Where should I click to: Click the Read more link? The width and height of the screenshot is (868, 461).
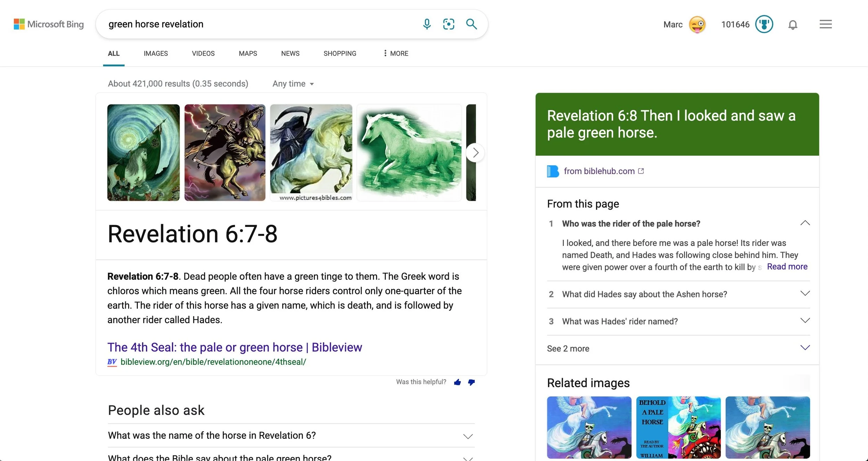(787, 266)
